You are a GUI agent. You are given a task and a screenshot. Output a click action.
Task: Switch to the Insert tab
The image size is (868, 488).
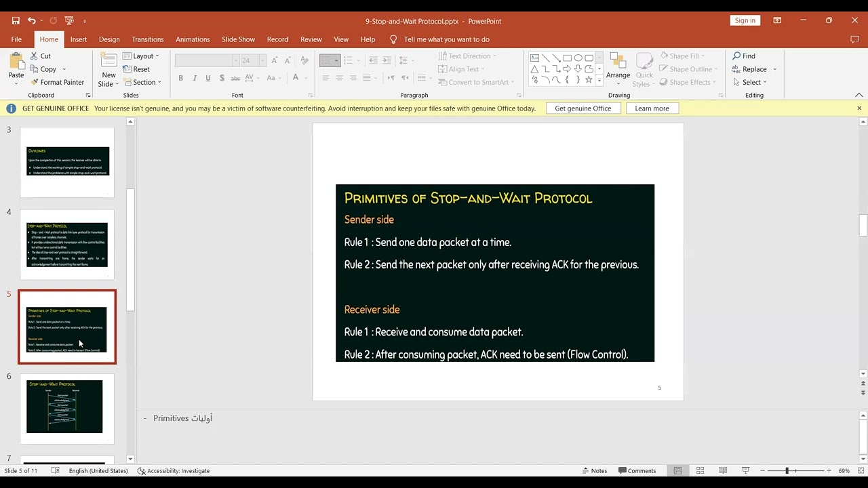tap(79, 39)
